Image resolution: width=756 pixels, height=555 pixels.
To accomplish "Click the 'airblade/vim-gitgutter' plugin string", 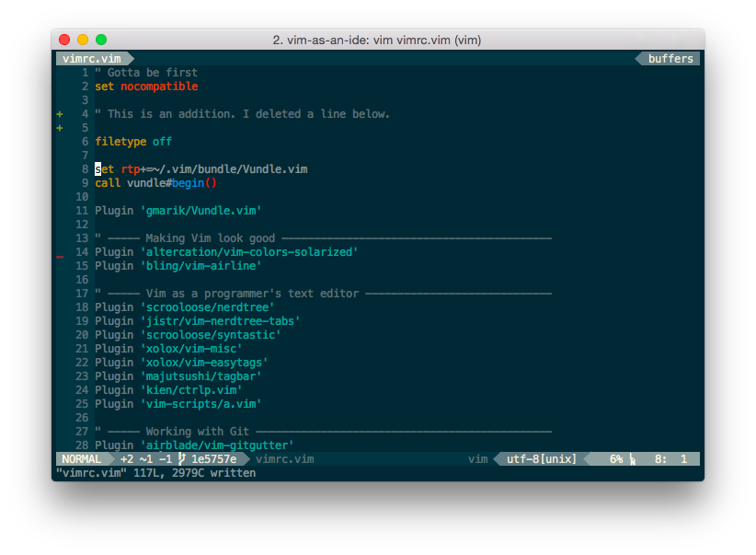I will click(217, 445).
